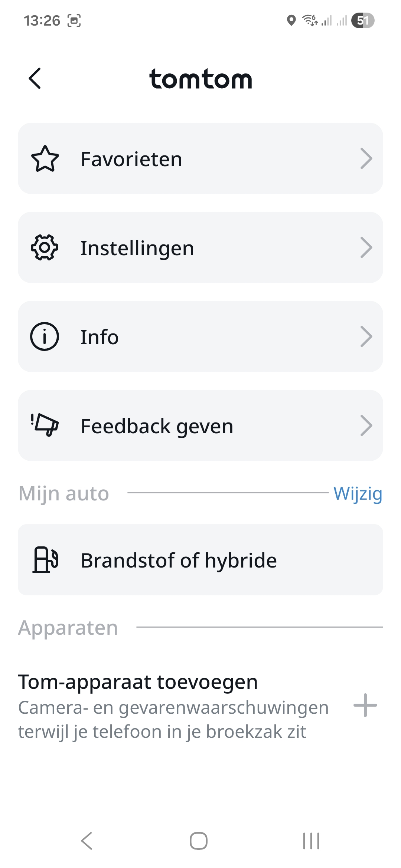The width and height of the screenshot is (401, 868).
Task: Open the Feedback geven menu item
Action: point(200,425)
